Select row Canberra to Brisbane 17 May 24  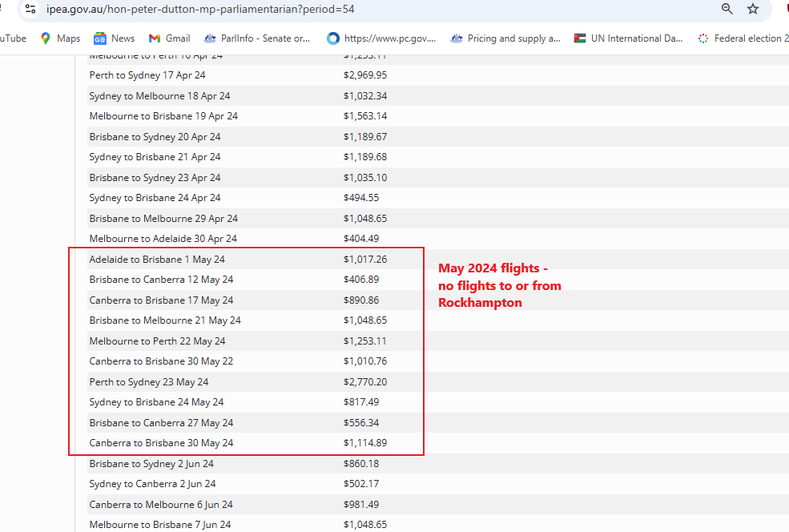[x=438, y=300]
